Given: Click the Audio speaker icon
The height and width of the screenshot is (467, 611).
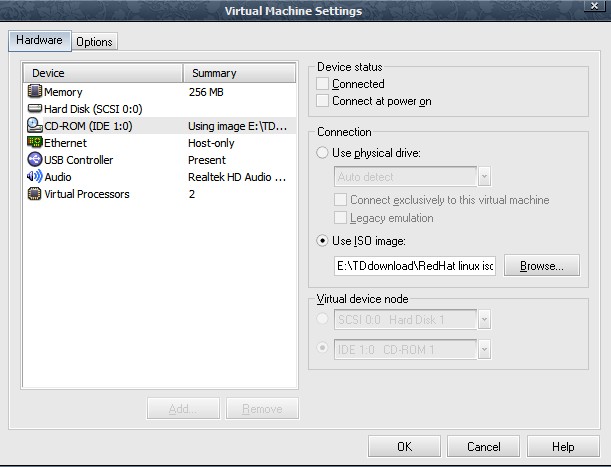Looking at the screenshot, I should click(35, 177).
